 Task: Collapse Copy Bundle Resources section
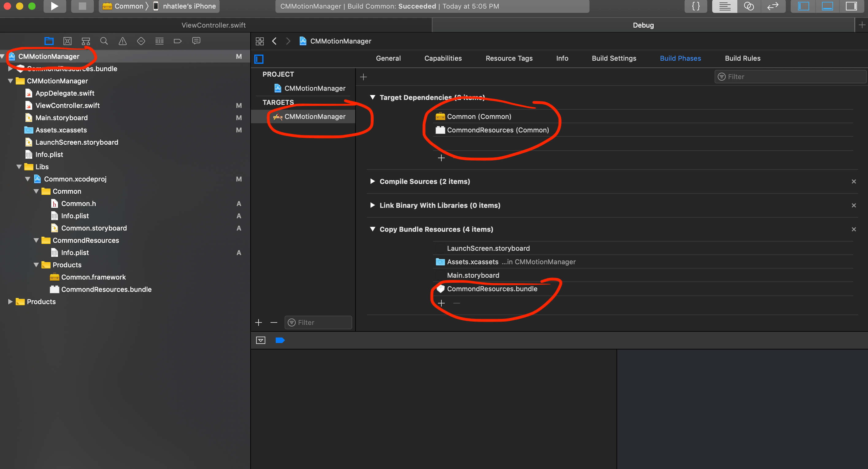point(372,229)
